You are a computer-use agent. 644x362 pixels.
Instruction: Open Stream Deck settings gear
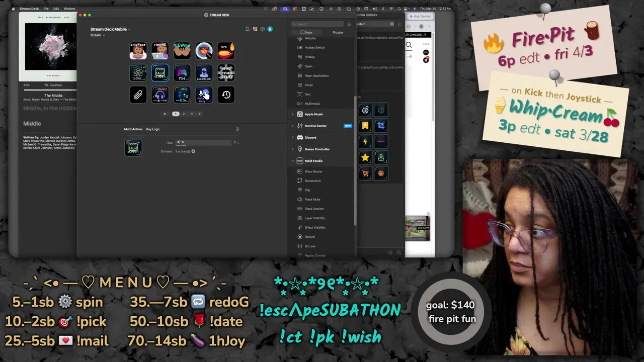click(262, 29)
